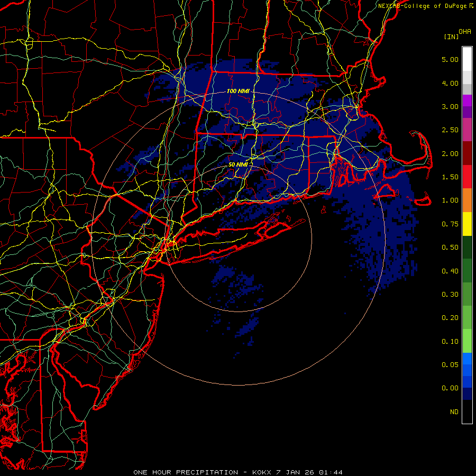Click the 'ND' no-data legend label
The width and height of the screenshot is (476, 476).
[x=454, y=412]
